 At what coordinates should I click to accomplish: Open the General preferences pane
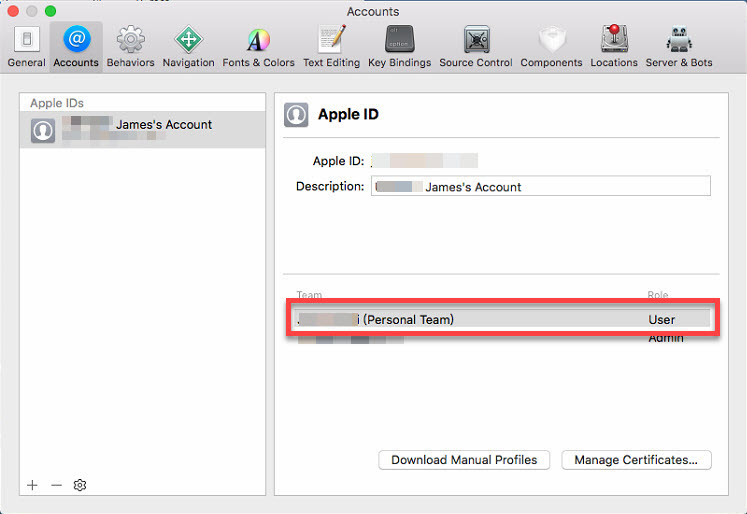point(26,47)
